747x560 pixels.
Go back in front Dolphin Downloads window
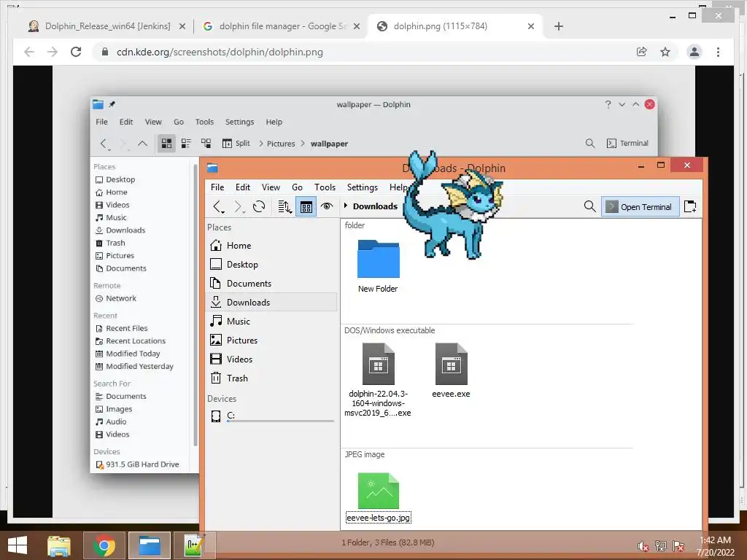pos(218,206)
